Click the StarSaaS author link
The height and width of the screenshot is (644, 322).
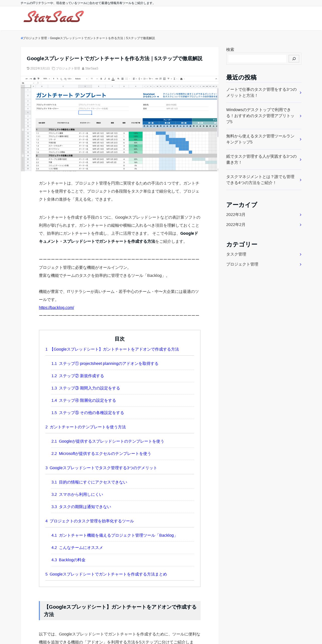coord(92,68)
